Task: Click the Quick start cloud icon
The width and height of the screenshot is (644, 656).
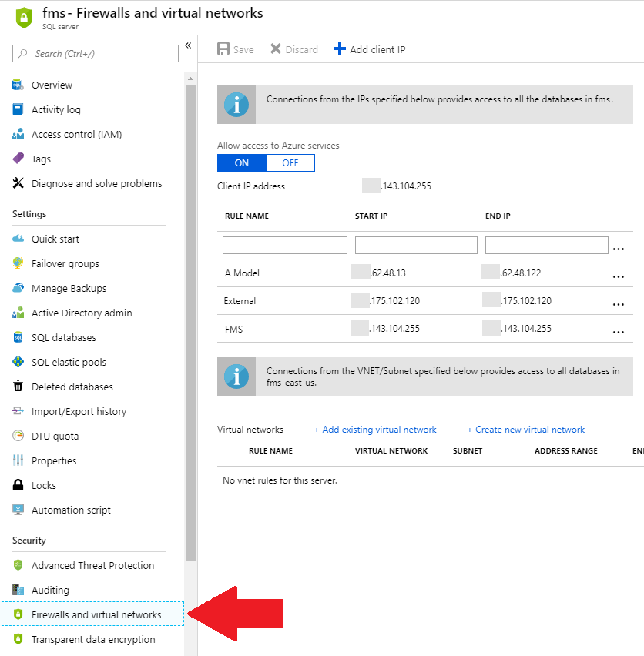Action: [18, 239]
